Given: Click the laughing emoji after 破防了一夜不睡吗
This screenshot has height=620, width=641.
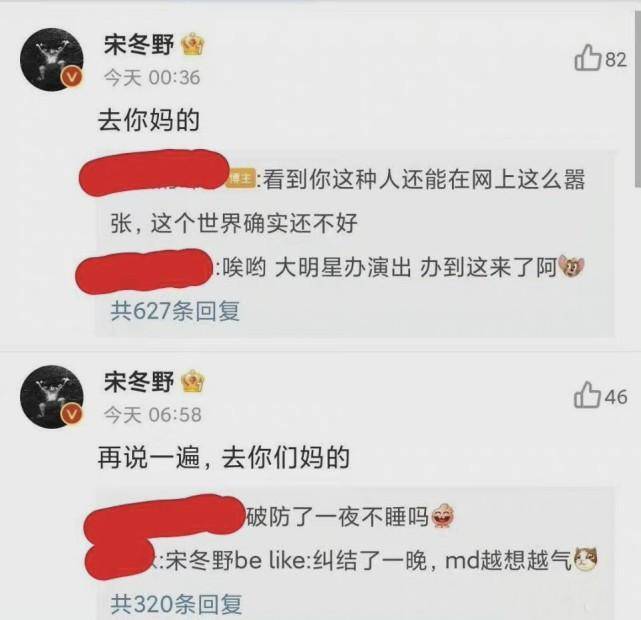Looking at the screenshot, I should click(x=443, y=516).
